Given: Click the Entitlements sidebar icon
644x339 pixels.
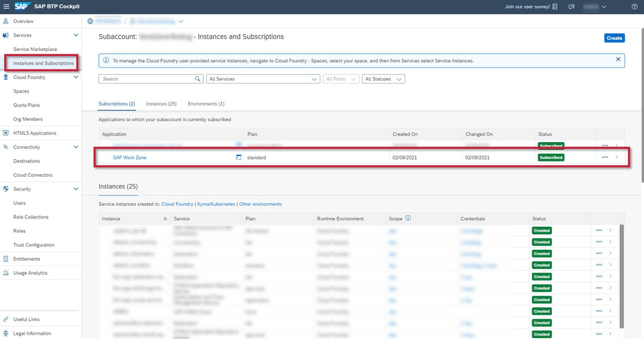Looking at the screenshot, I should pyautogui.click(x=6, y=259).
